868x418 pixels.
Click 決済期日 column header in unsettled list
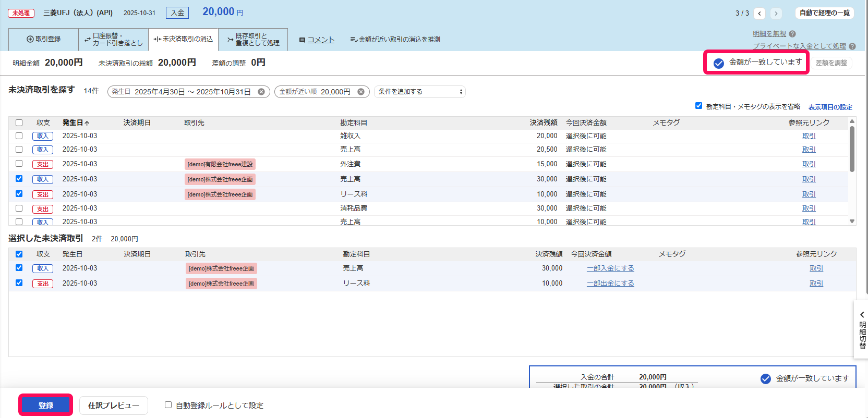click(x=137, y=123)
